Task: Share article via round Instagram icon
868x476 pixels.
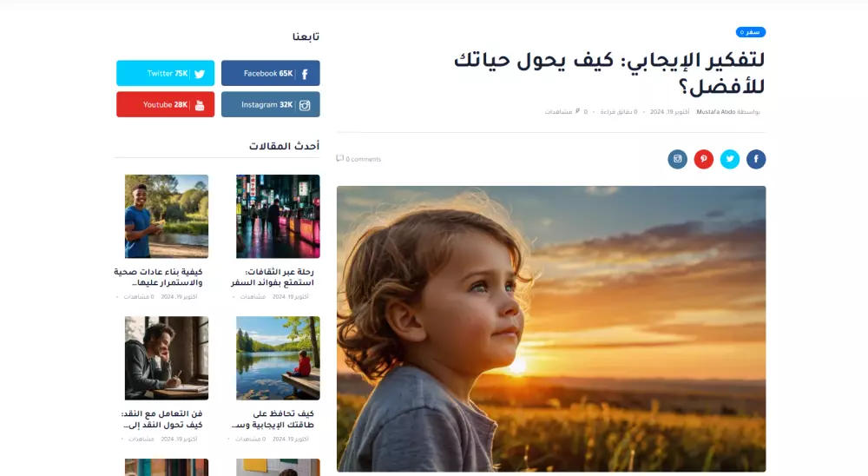Action: click(677, 159)
